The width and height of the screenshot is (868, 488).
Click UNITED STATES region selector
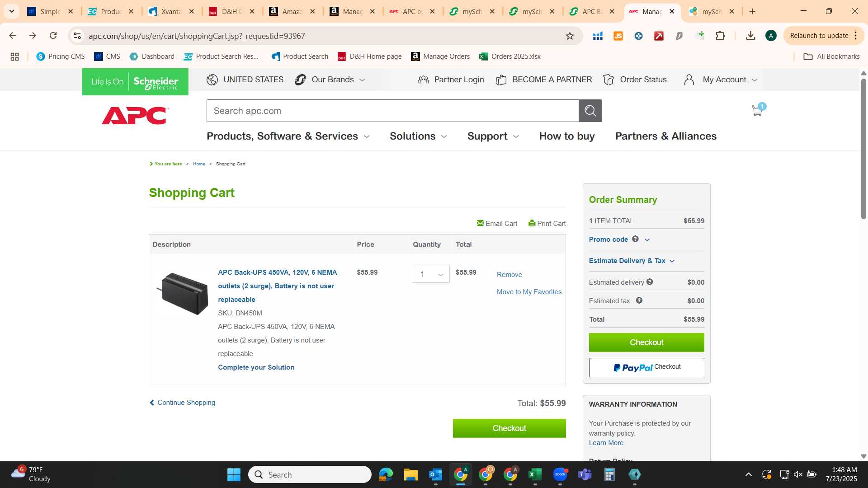coord(245,80)
